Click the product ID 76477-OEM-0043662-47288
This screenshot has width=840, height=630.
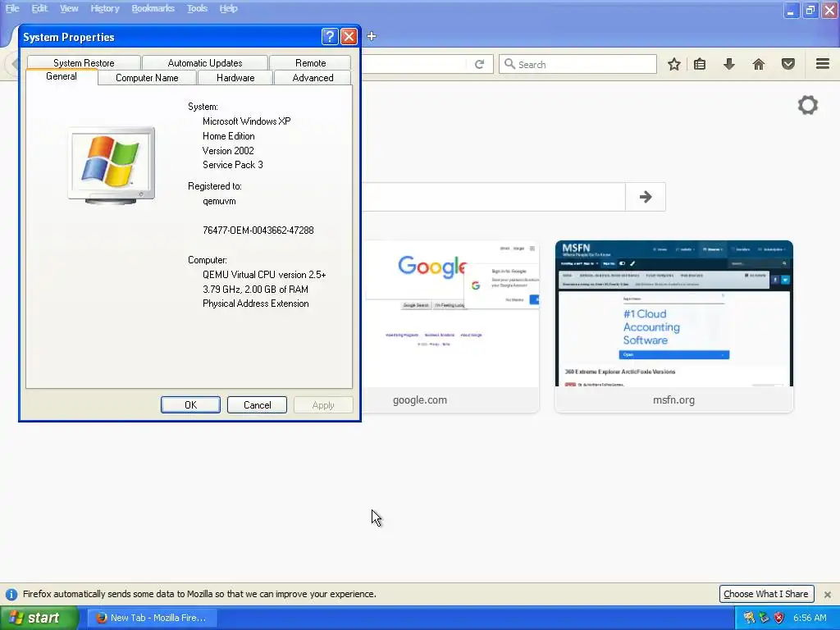(258, 231)
